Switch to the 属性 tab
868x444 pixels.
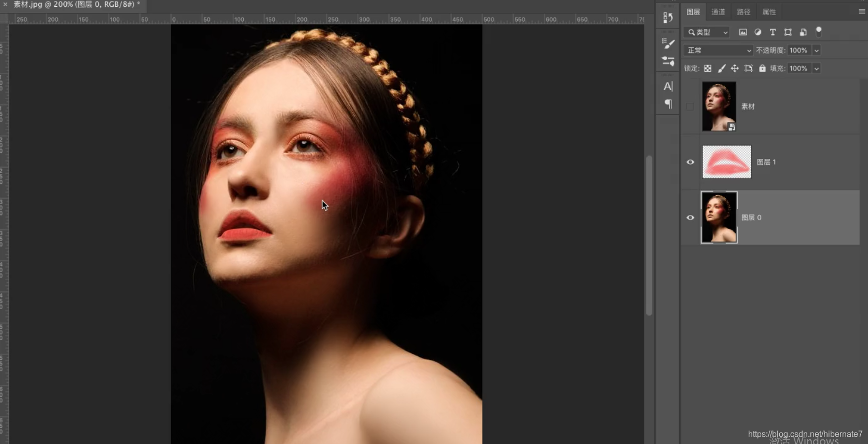[769, 12]
